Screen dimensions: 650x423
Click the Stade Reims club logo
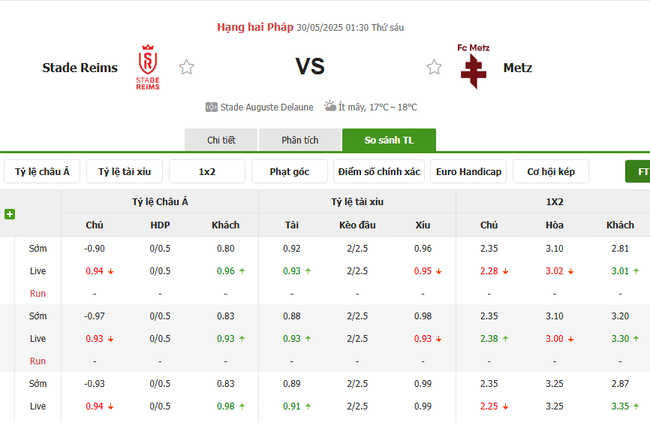(147, 67)
